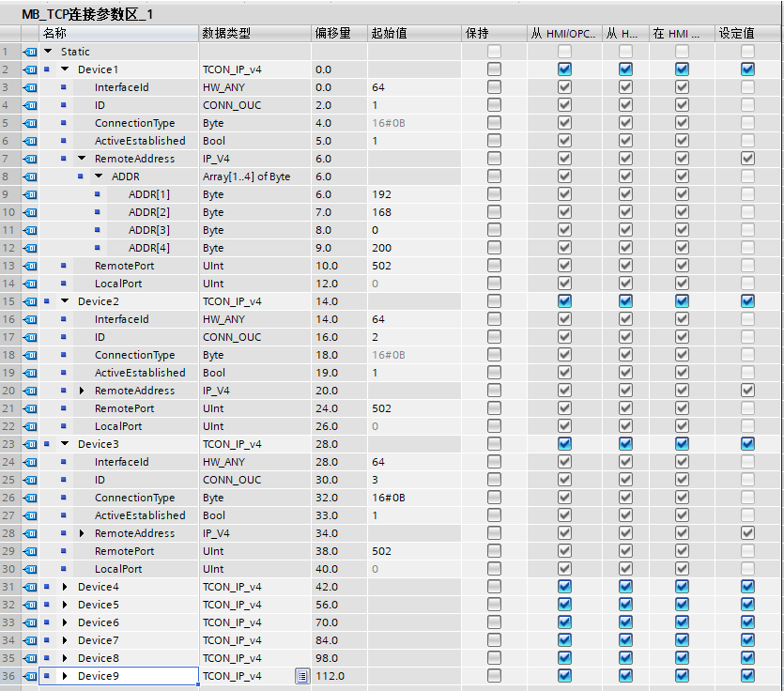This screenshot has width=784, height=691.
Task: Click start value 502 in row 13 RemotePort
Action: pyautogui.click(x=381, y=266)
